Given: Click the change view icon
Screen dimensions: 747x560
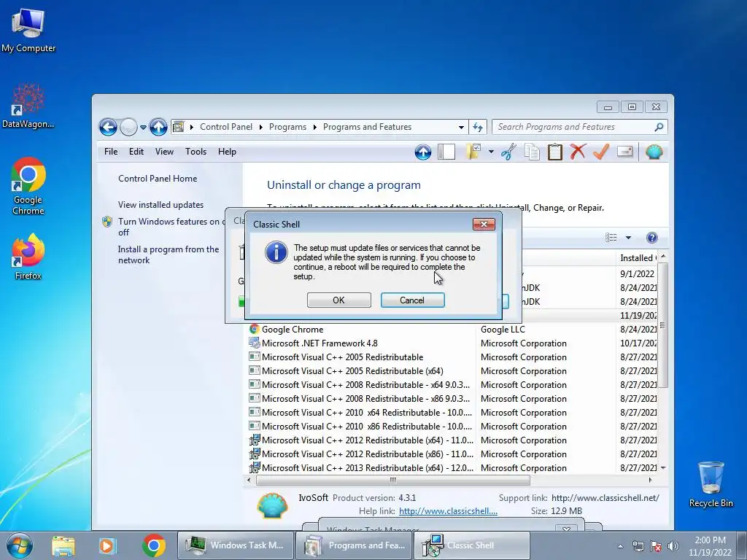Looking at the screenshot, I should [x=611, y=238].
